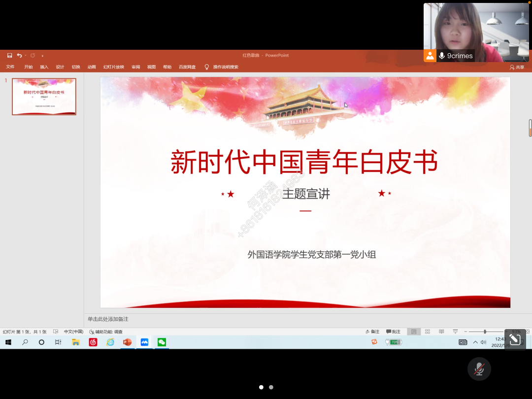Click the 外国语学院学生党支部第一党小组 text on slide
Viewport: 532px width, 399px height.
coord(311,255)
